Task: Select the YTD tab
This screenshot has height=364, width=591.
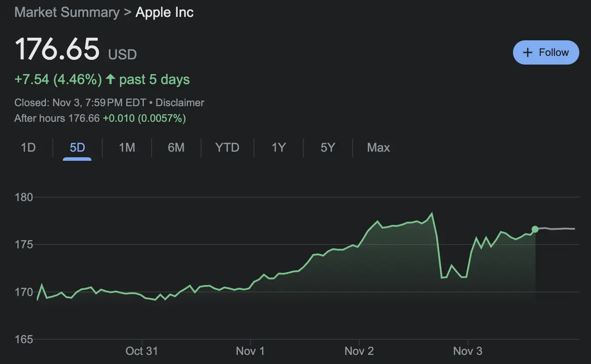Action: [227, 148]
